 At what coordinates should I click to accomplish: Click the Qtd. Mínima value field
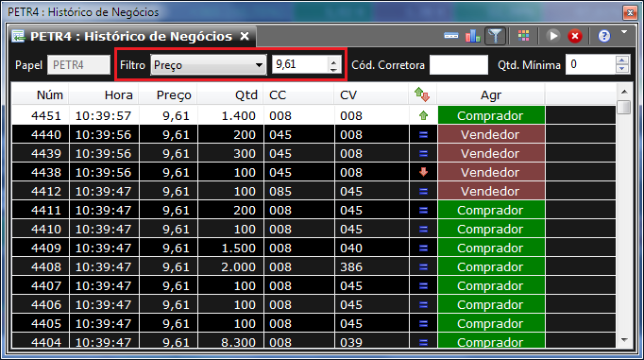click(590, 65)
